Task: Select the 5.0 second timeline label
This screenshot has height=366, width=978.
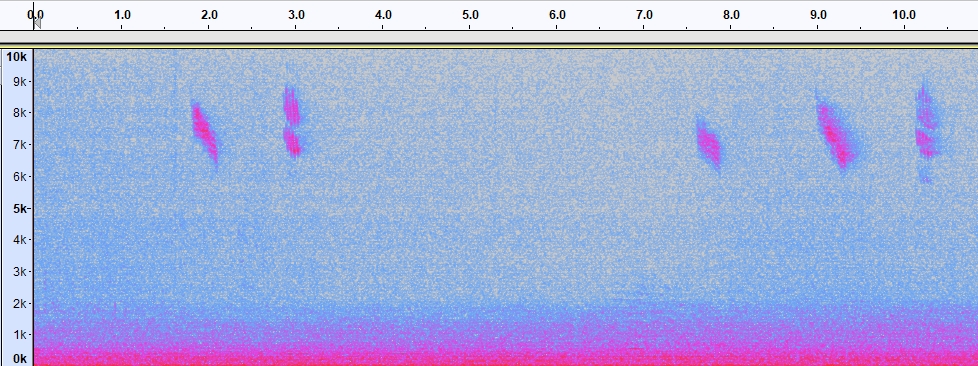Action: click(x=470, y=14)
